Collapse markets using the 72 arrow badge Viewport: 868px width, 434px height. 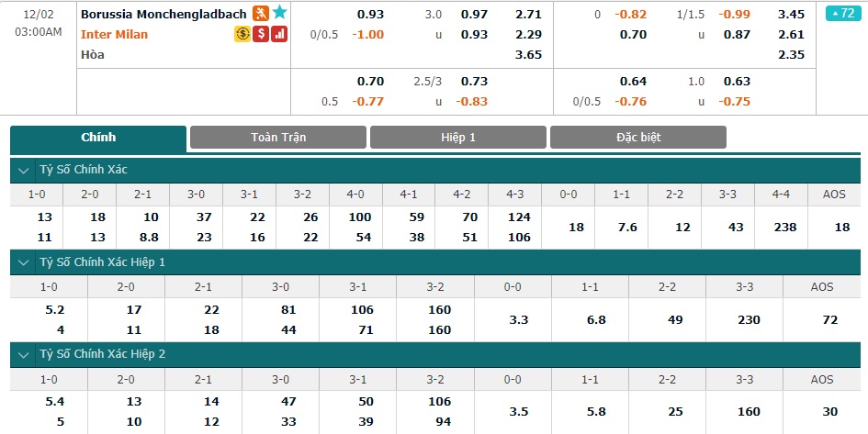(843, 13)
